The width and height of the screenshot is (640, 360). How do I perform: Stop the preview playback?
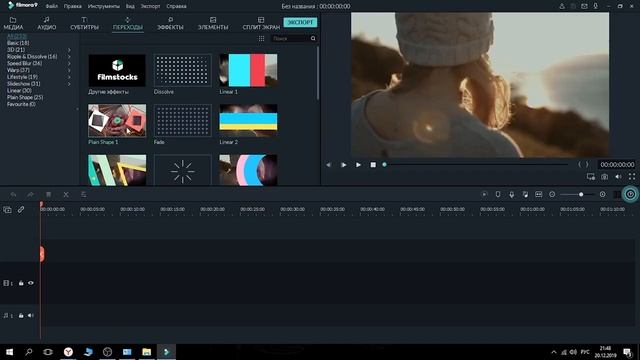coord(373,165)
